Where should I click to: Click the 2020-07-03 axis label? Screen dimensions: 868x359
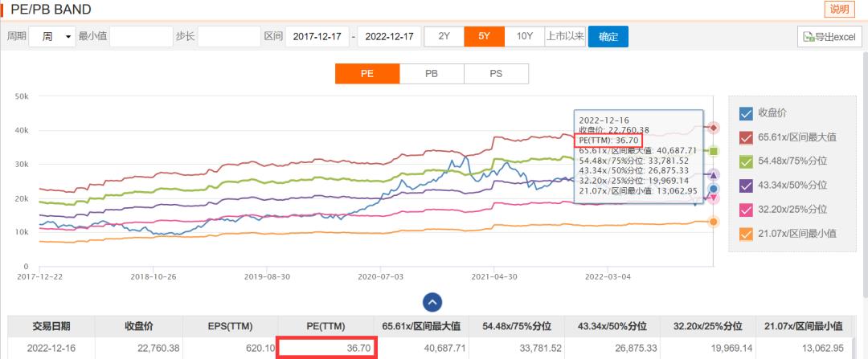click(x=380, y=275)
